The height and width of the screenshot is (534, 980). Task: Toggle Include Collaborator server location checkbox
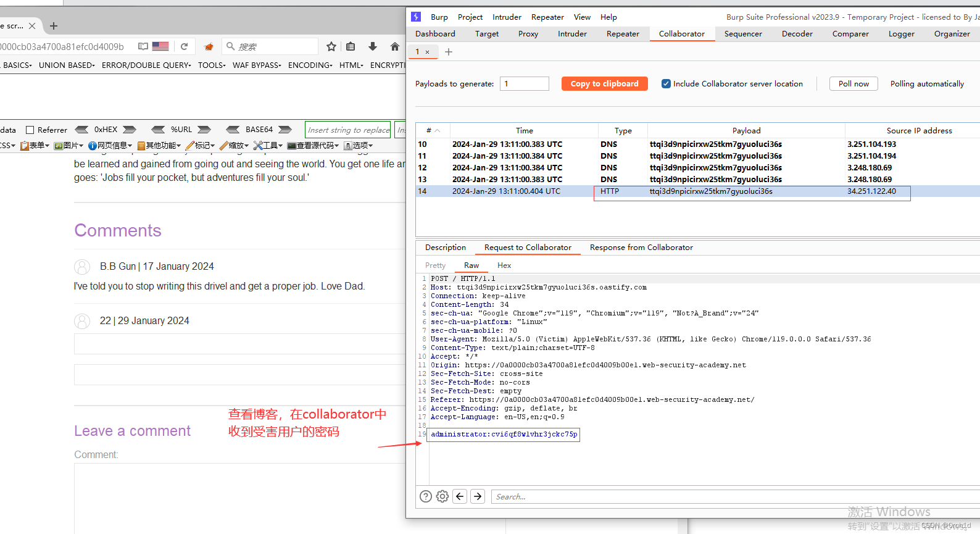tap(666, 84)
